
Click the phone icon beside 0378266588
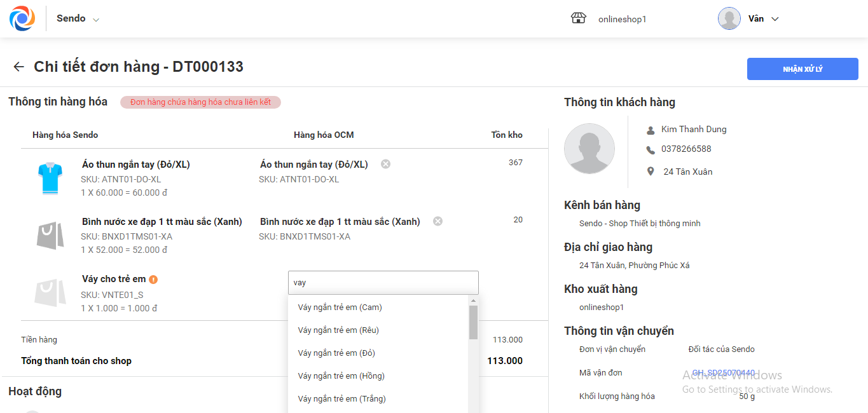(650, 150)
